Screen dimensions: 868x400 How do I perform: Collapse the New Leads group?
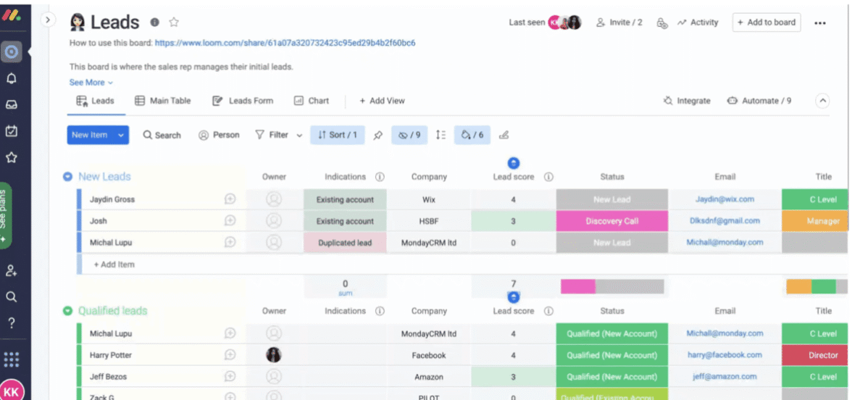pyautogui.click(x=67, y=176)
